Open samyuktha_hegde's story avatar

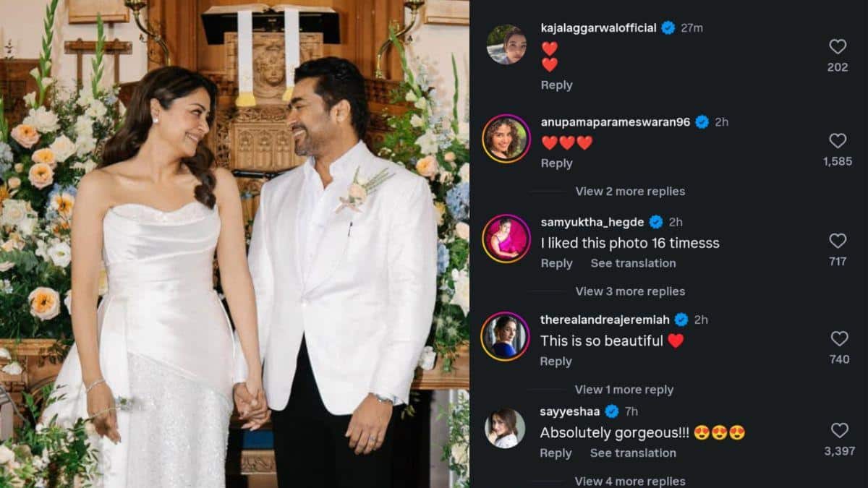pyautogui.click(x=506, y=238)
